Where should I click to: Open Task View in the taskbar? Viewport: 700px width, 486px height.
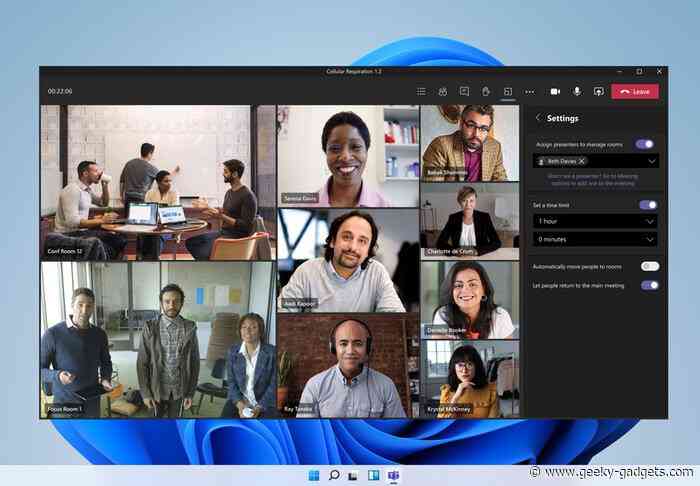tap(353, 476)
